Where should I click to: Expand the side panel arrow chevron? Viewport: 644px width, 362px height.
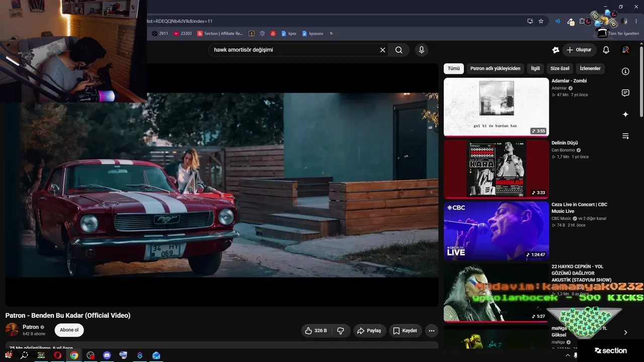pyautogui.click(x=625, y=332)
